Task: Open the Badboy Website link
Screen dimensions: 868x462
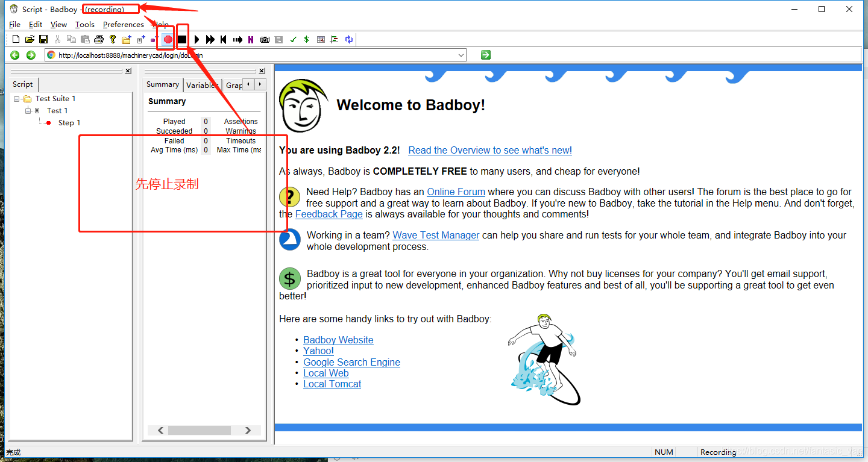Action: [x=338, y=340]
